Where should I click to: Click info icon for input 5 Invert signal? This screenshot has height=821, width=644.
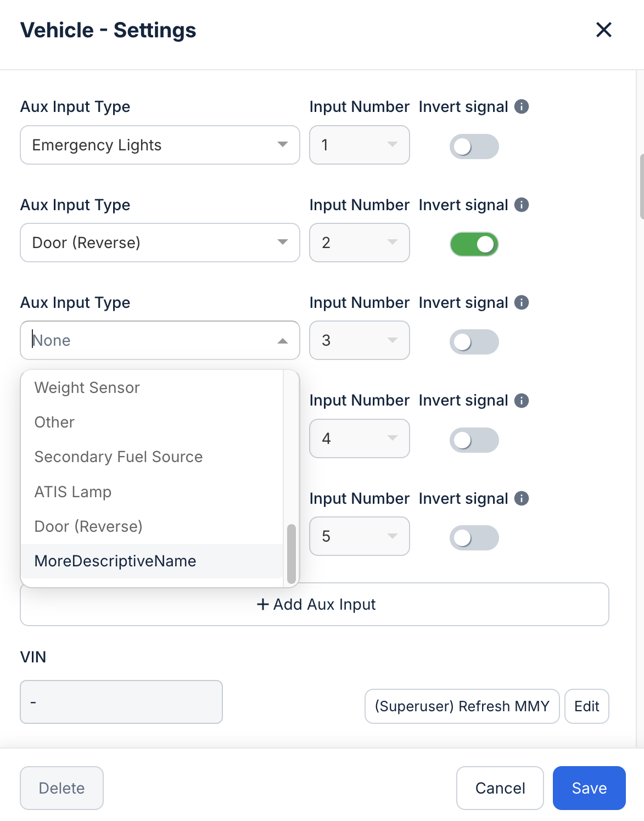(x=522, y=498)
